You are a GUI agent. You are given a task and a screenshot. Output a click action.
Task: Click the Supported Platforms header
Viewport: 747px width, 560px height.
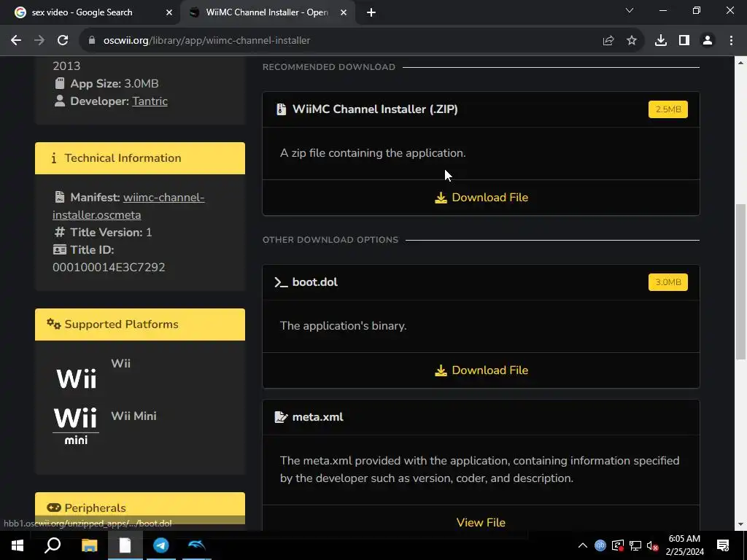coord(140,324)
